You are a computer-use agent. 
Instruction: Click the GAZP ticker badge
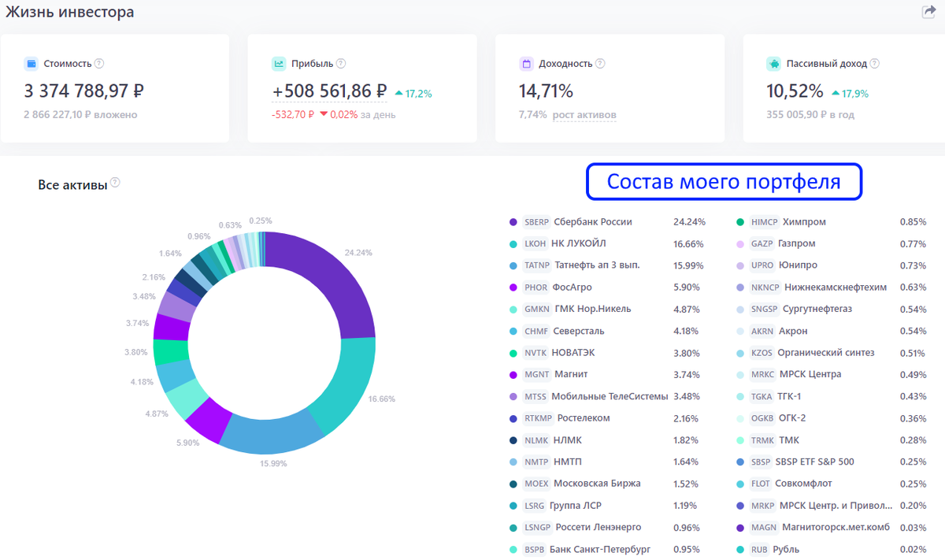tap(760, 243)
